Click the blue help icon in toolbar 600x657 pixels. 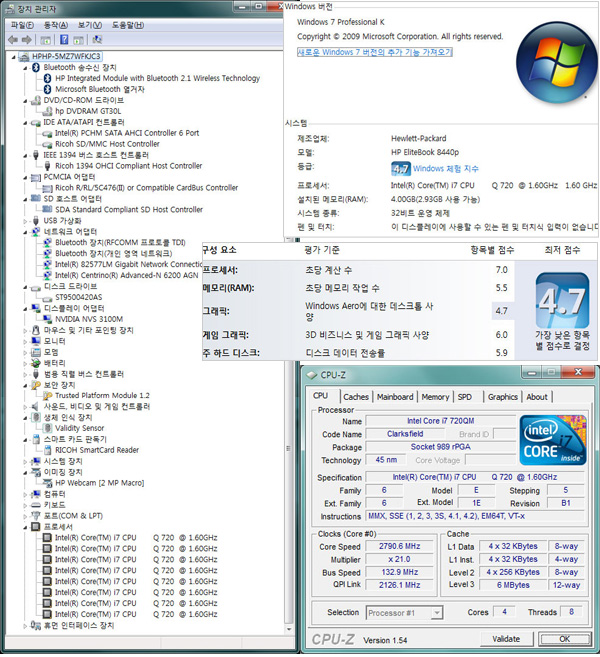coord(64,40)
